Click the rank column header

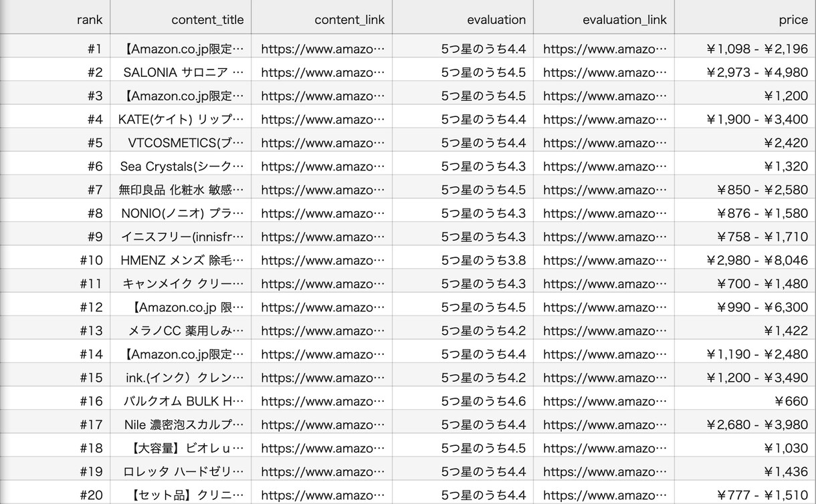coord(55,17)
